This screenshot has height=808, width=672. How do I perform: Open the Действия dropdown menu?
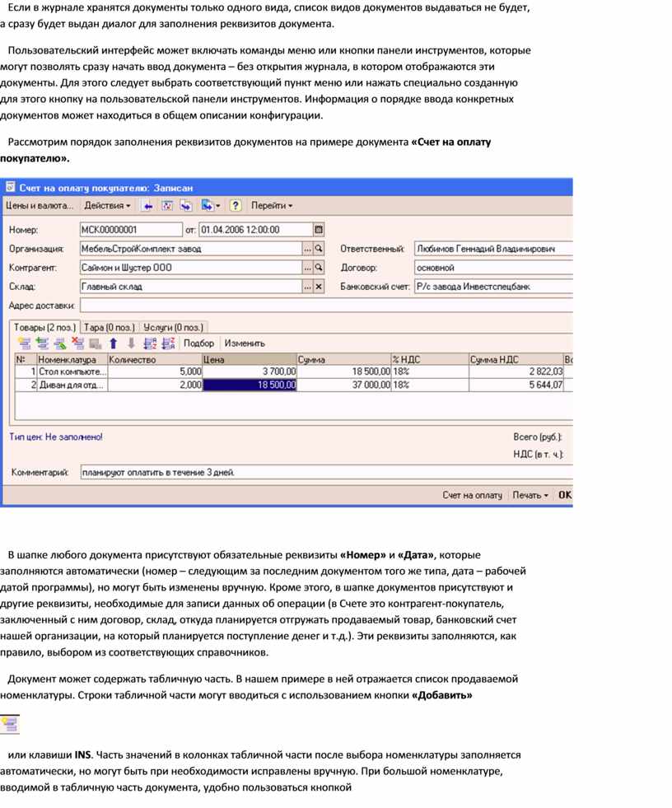pyautogui.click(x=107, y=206)
